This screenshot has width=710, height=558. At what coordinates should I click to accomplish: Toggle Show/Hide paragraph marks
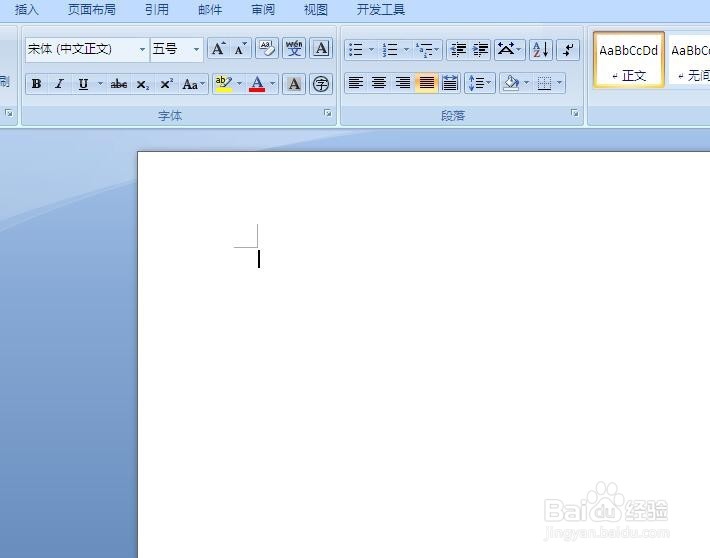click(568, 49)
